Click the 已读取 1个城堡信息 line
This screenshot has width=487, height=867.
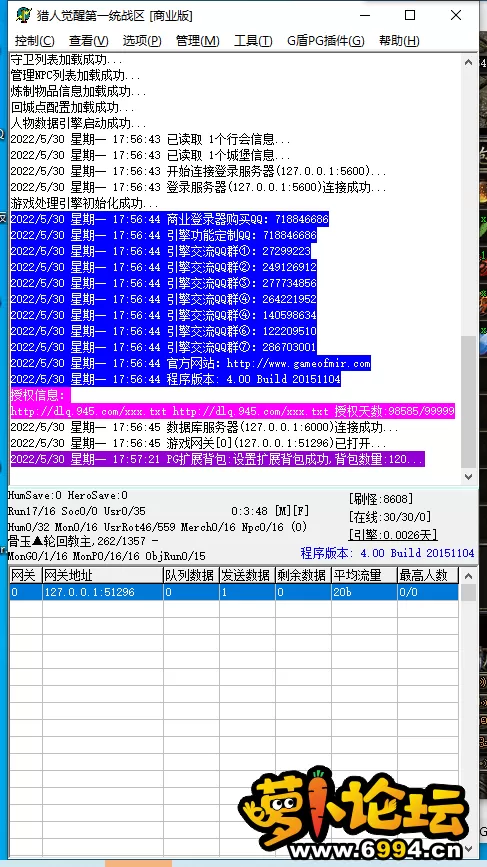(x=150, y=155)
